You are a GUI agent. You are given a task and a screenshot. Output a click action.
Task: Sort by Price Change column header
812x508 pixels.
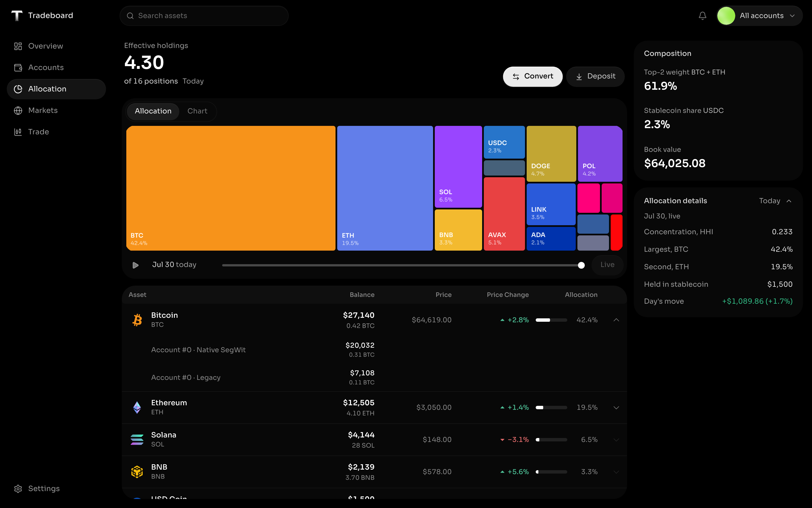point(508,295)
